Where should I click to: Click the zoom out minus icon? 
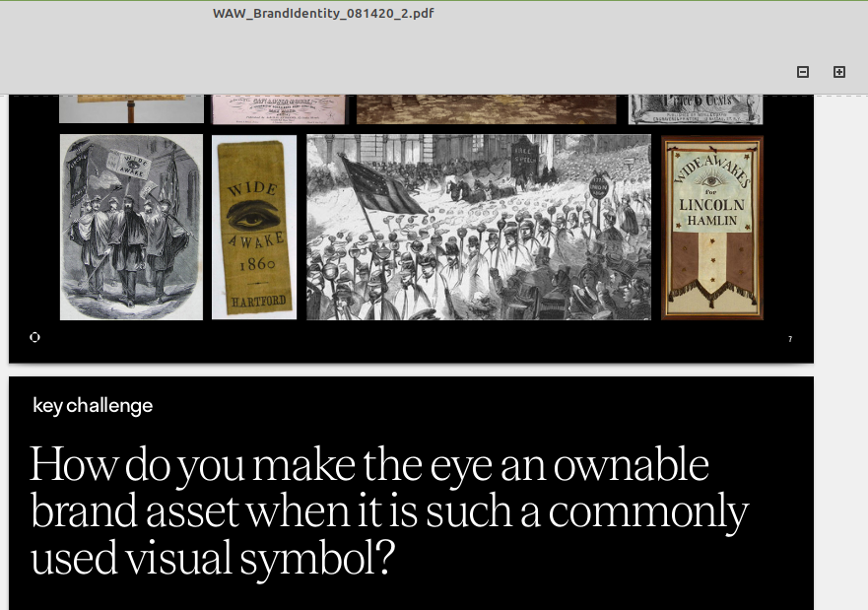click(803, 72)
